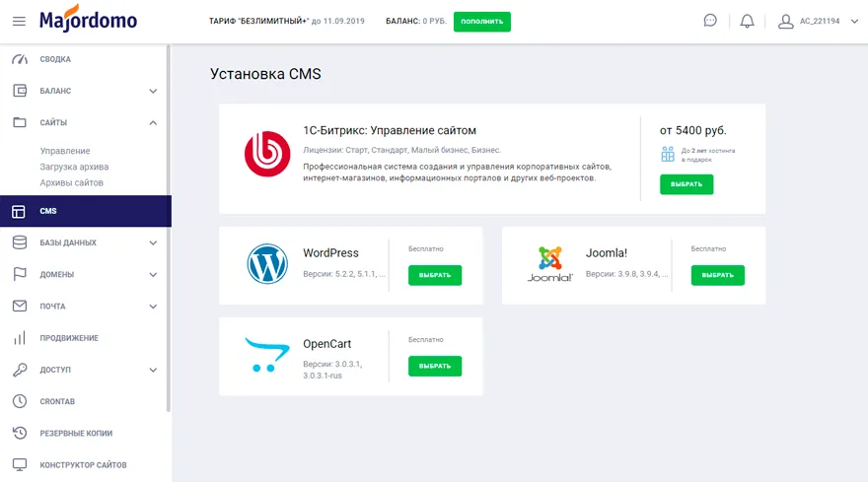The image size is (868, 482).
Task: Click the gift box hosting icon
Action: coord(668,154)
